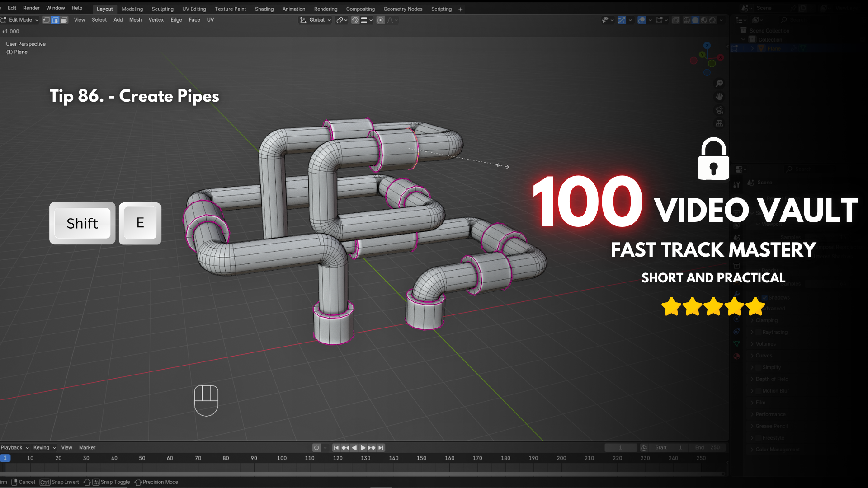Open Global transform orientation dropdown
The width and height of the screenshot is (868, 488).
click(x=316, y=20)
